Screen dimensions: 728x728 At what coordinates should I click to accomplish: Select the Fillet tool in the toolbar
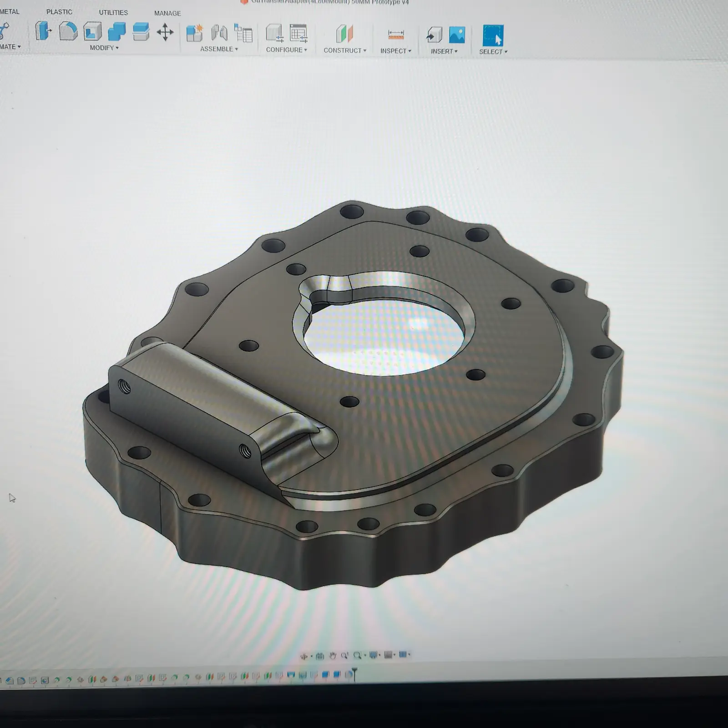tap(68, 31)
